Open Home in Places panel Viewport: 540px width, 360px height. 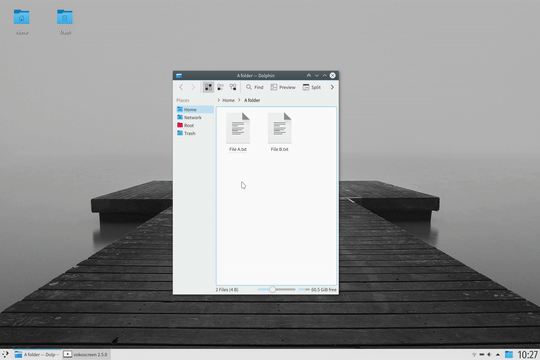coord(195,110)
